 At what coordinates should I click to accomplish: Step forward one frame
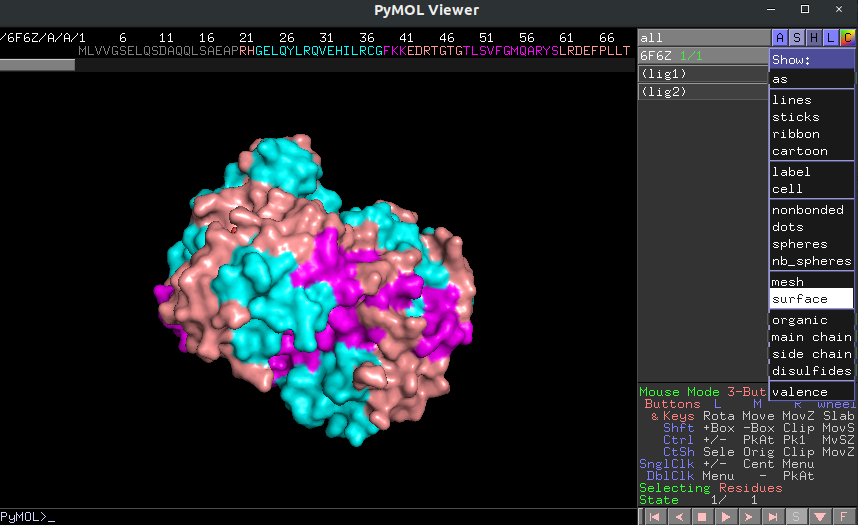pos(749,517)
